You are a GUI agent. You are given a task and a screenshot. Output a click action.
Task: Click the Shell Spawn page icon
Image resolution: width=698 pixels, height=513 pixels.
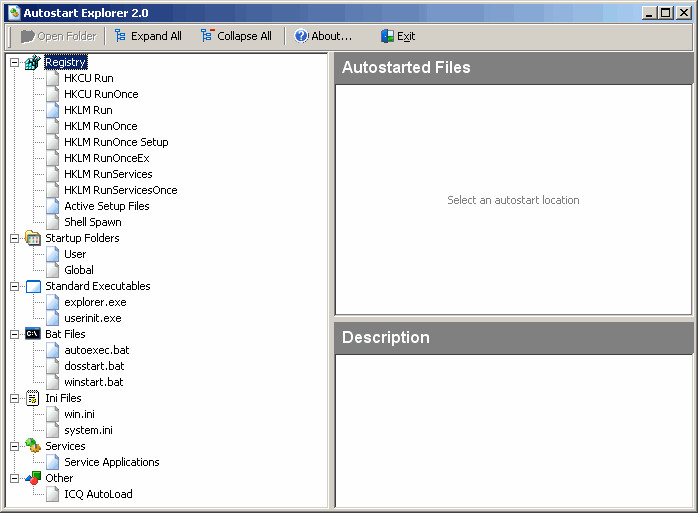(x=53, y=222)
